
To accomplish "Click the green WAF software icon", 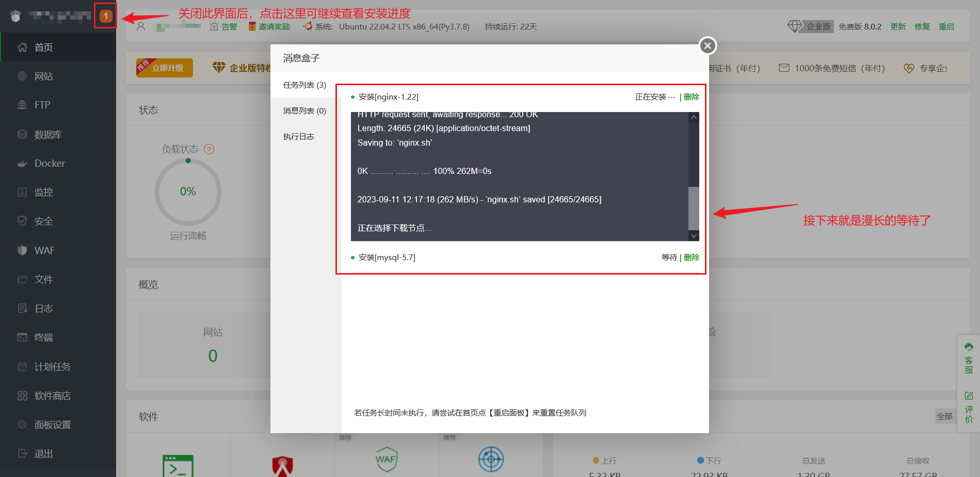I will [x=387, y=459].
